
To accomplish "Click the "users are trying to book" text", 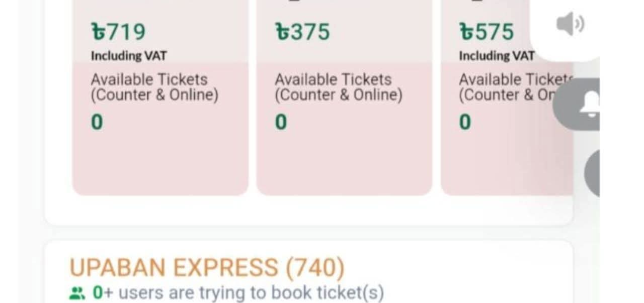I will click(x=251, y=292).
